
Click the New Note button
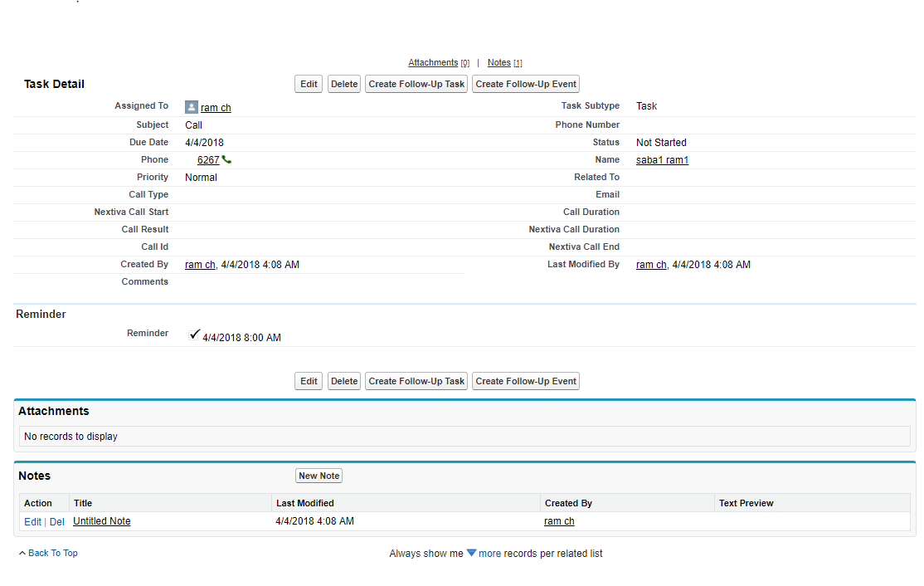(319, 476)
